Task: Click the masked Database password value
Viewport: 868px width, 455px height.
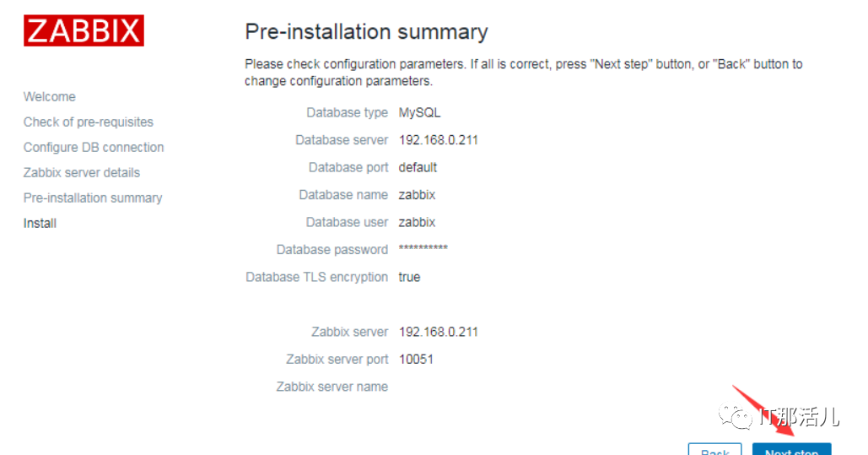Action: pyautogui.click(x=423, y=249)
